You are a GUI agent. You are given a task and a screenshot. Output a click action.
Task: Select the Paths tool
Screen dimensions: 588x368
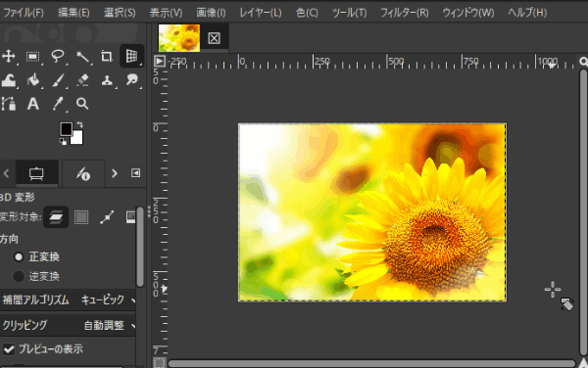(x=8, y=104)
